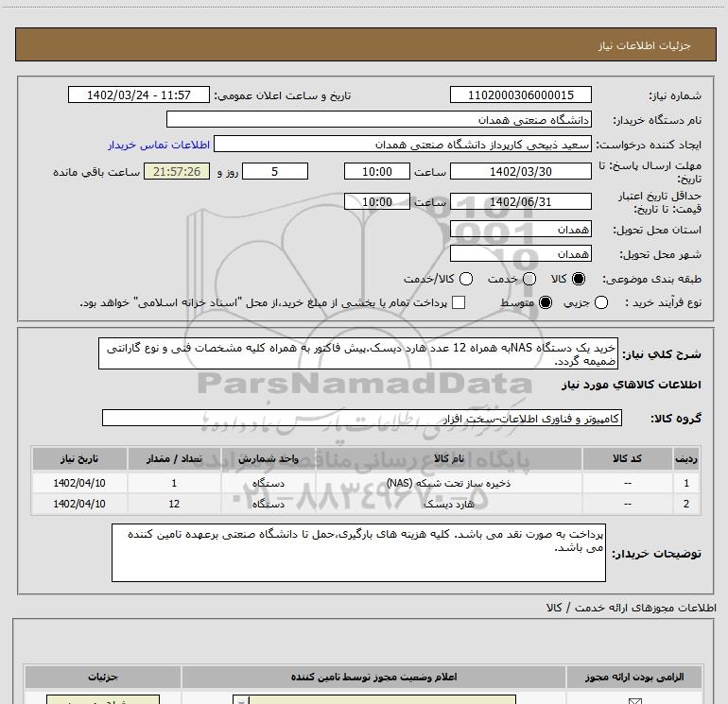Viewport: 728px width, 704px height.
Task: Click the جزئیات column header
Action: 103,678
